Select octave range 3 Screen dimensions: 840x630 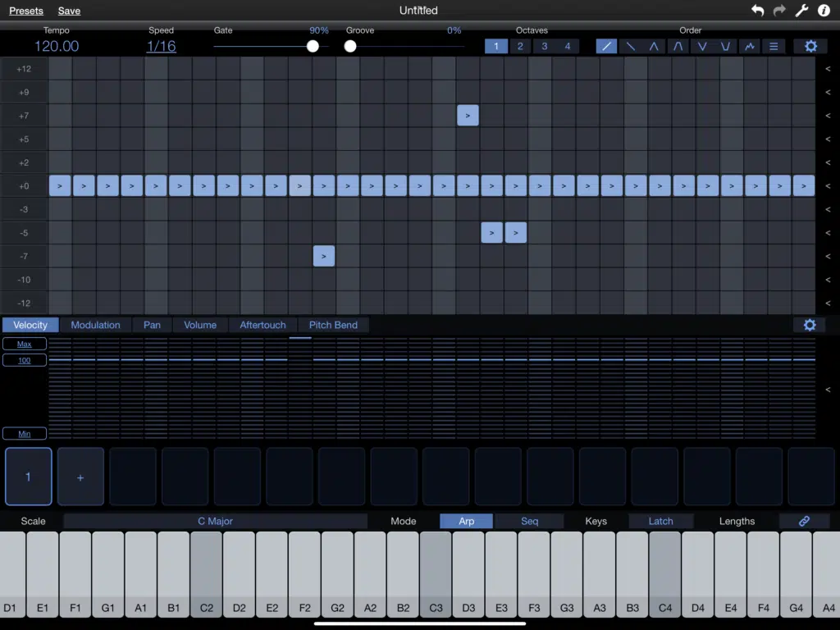(545, 46)
